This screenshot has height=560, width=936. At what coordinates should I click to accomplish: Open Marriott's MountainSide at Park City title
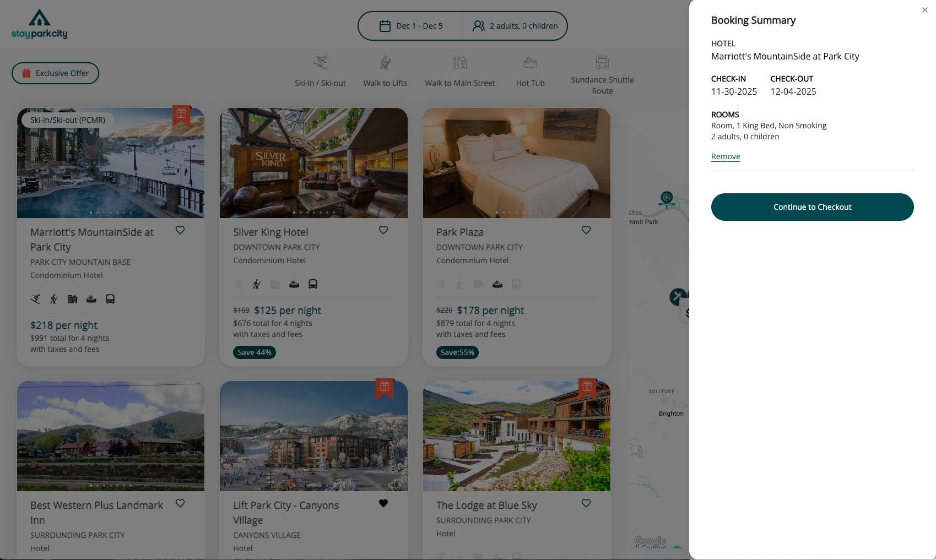coord(92,240)
